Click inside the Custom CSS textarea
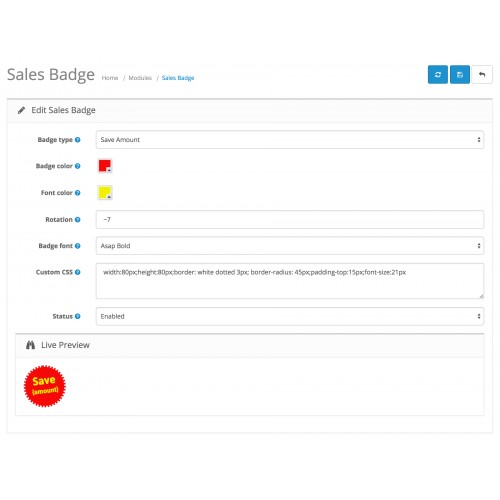 click(x=290, y=281)
